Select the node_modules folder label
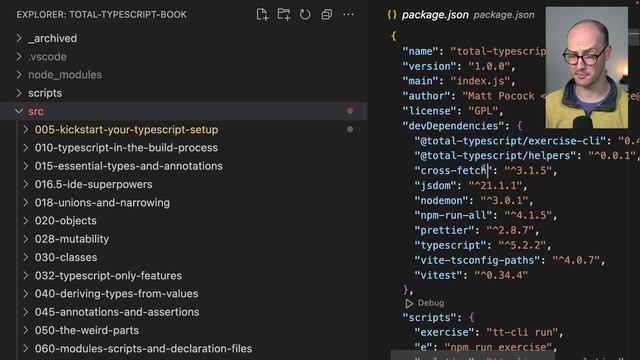The width and height of the screenshot is (640, 360). point(65,75)
